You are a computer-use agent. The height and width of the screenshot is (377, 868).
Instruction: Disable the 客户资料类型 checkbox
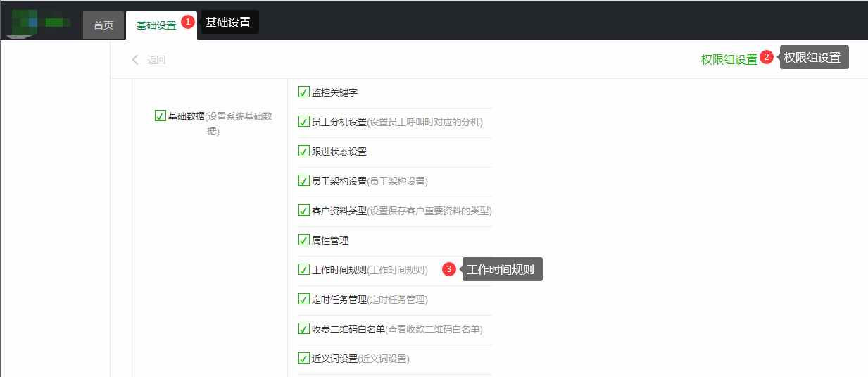tap(304, 211)
